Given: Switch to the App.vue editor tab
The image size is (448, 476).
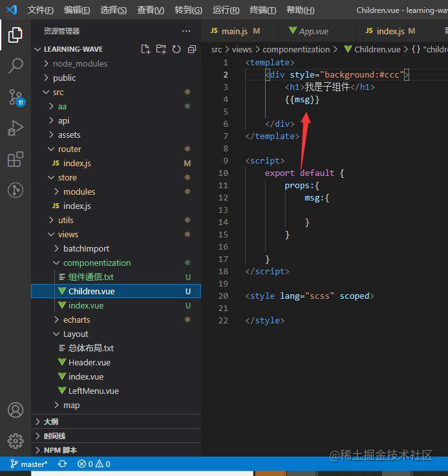Looking at the screenshot, I should tap(315, 31).
